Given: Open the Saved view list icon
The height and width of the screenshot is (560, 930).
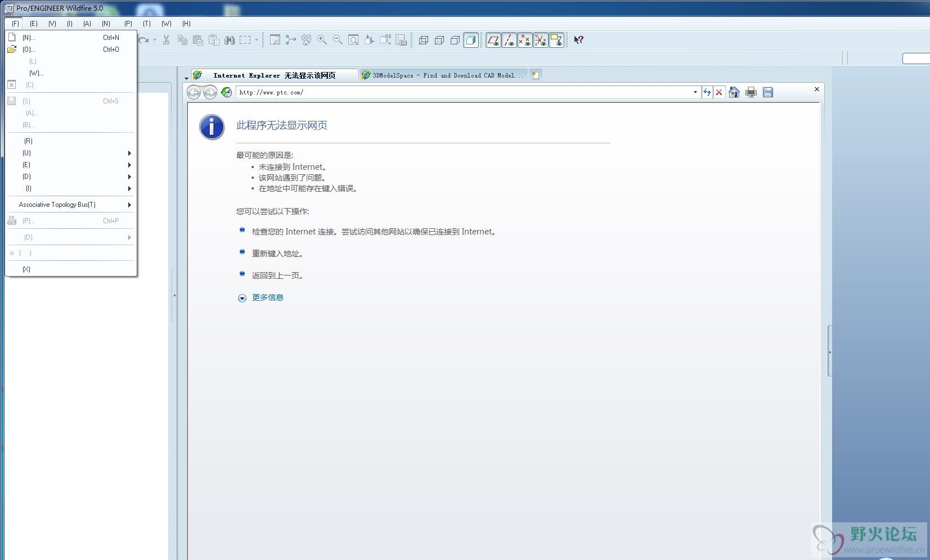Looking at the screenshot, I should (x=385, y=40).
